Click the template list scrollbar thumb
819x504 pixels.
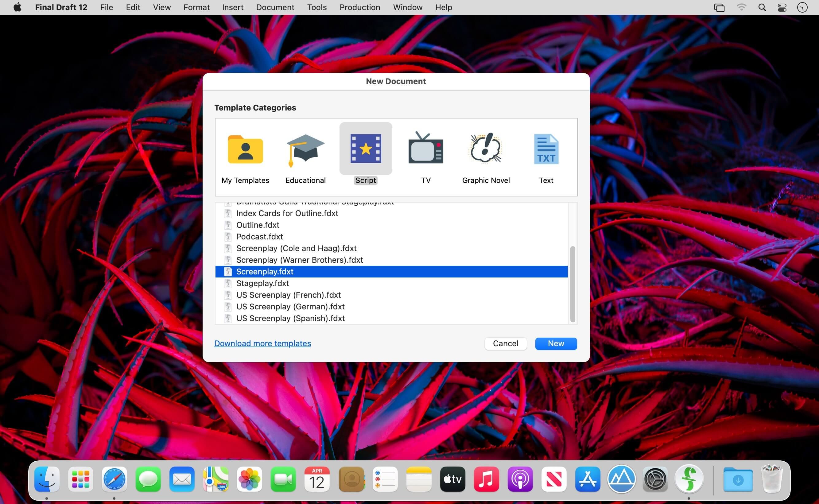click(572, 284)
